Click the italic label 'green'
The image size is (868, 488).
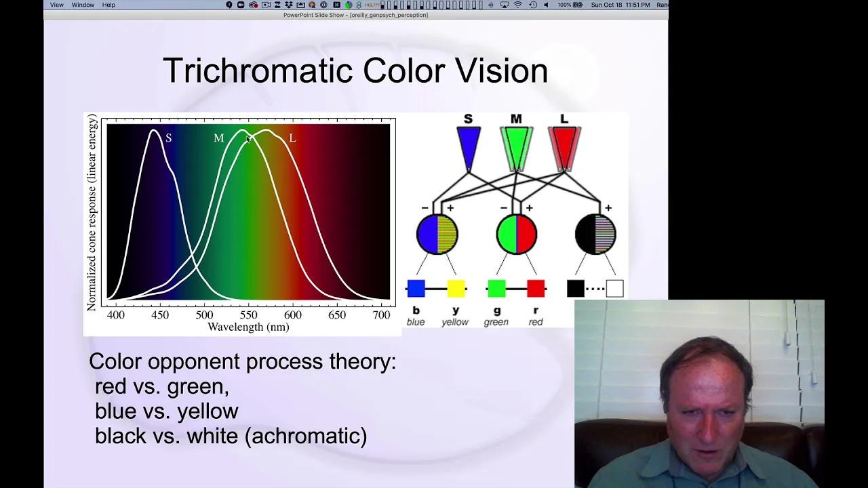(496, 322)
